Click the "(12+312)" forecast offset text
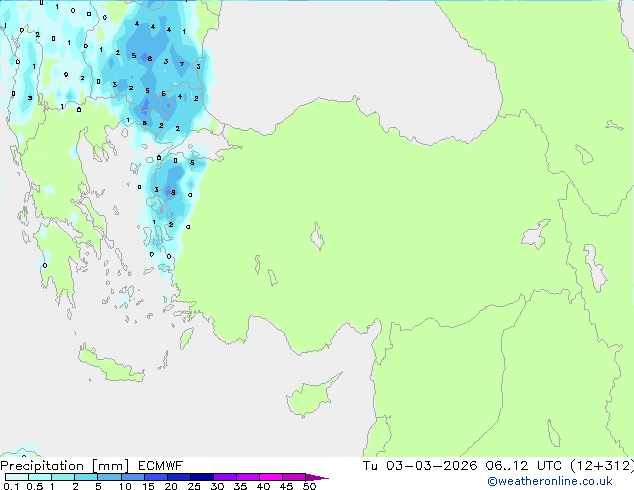Viewport: 634px width, 490px height. [602, 466]
